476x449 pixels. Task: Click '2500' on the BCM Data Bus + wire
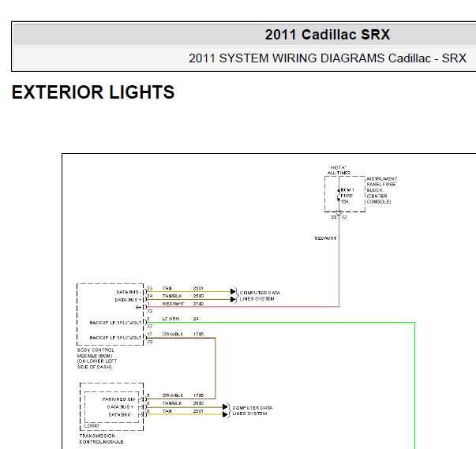pos(198,296)
